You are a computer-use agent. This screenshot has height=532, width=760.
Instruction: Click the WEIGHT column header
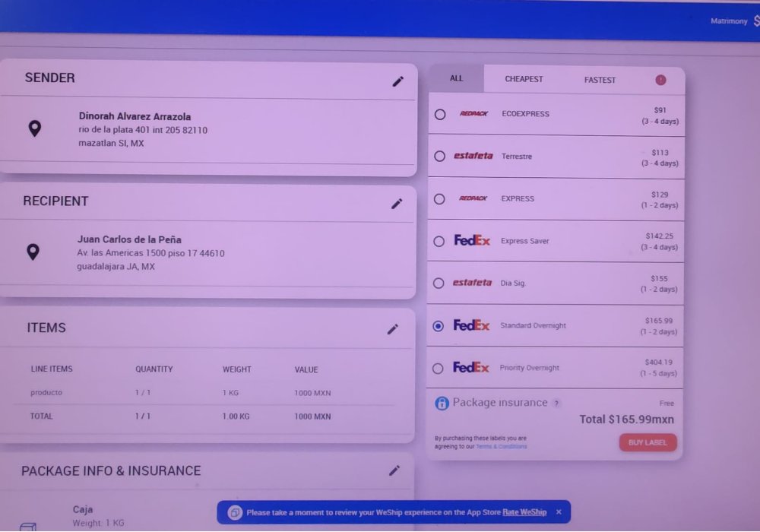pyautogui.click(x=237, y=369)
